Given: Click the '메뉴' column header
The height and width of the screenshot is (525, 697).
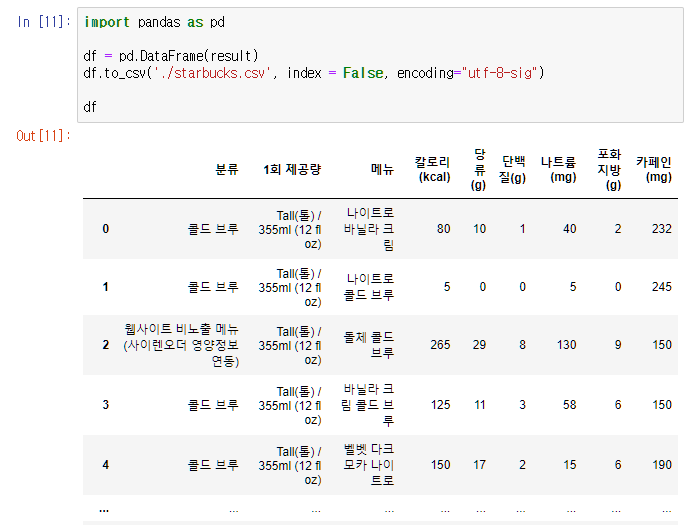Looking at the screenshot, I should 383,169.
